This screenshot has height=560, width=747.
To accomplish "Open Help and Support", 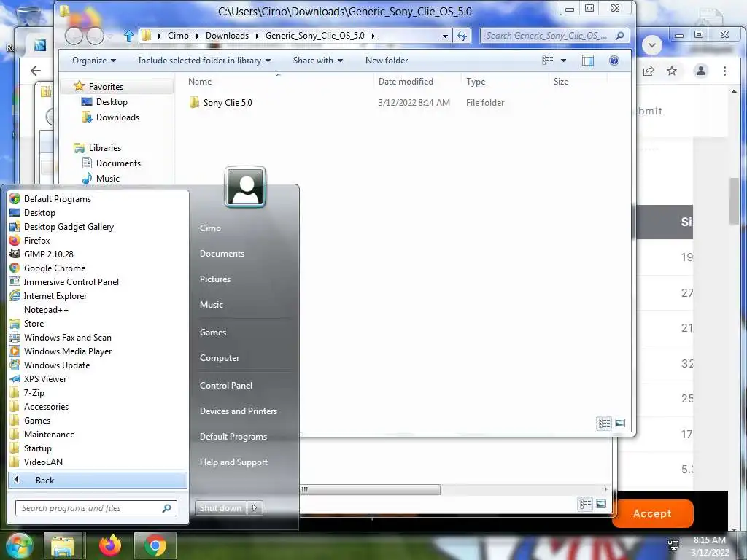I will pyautogui.click(x=233, y=462).
